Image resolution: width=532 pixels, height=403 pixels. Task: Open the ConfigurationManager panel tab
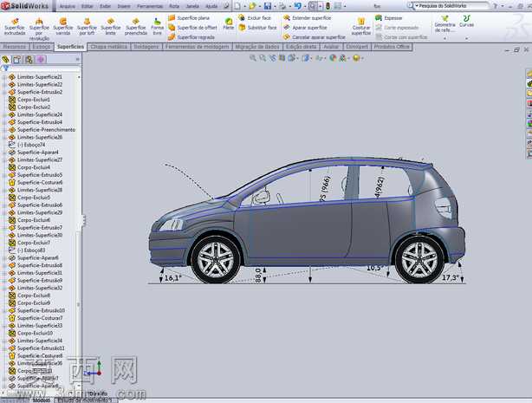click(29, 60)
